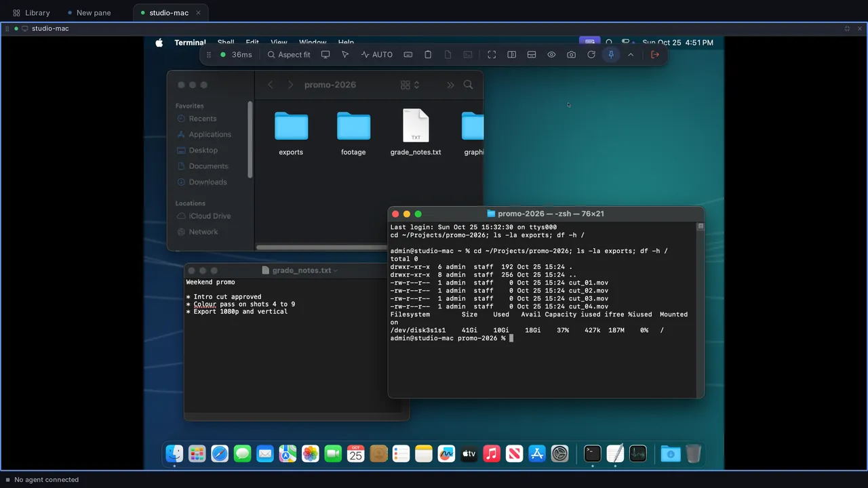Open the Apple menu

point(159,43)
